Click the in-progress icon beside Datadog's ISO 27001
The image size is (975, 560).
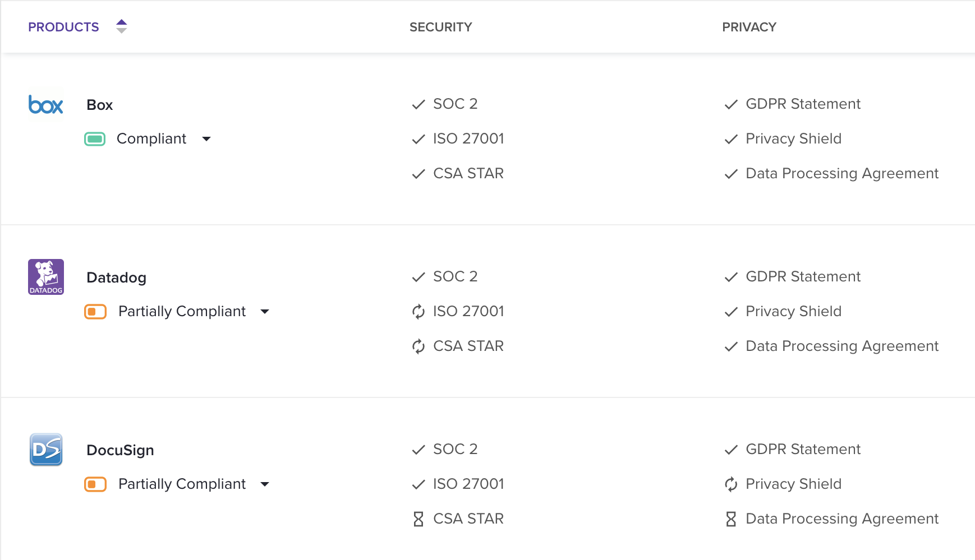418,311
